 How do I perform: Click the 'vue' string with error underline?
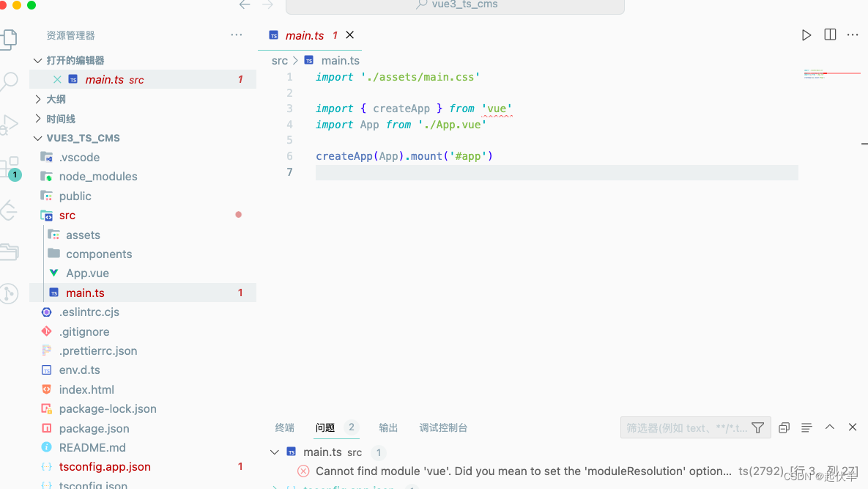[x=497, y=109]
